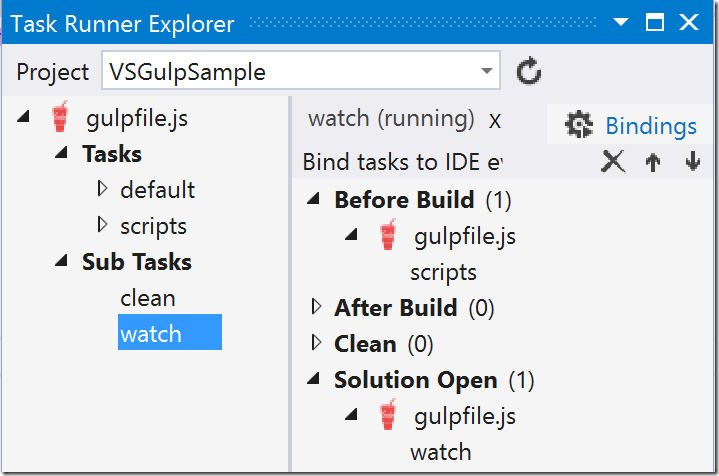Expand After Build bindings group

[316, 306]
